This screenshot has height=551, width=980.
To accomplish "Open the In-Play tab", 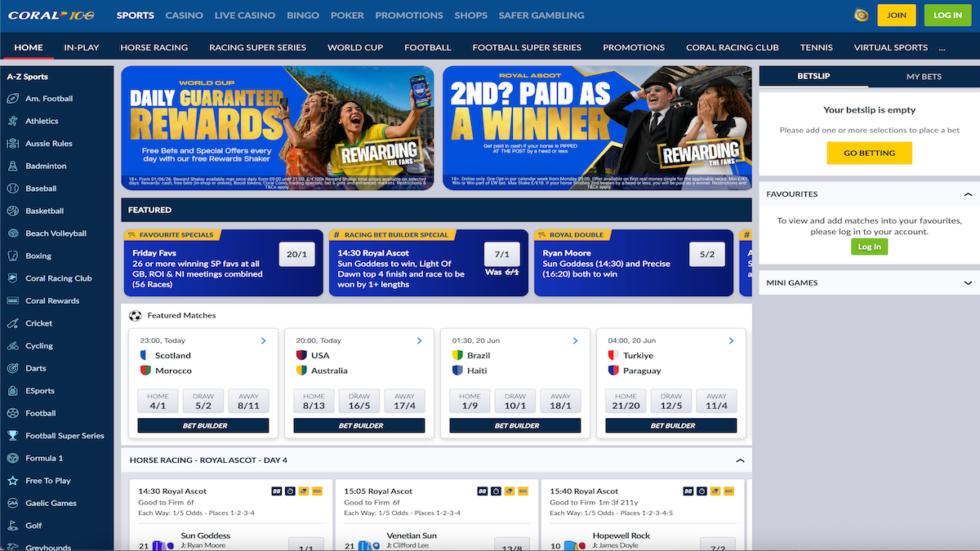I will [x=82, y=47].
